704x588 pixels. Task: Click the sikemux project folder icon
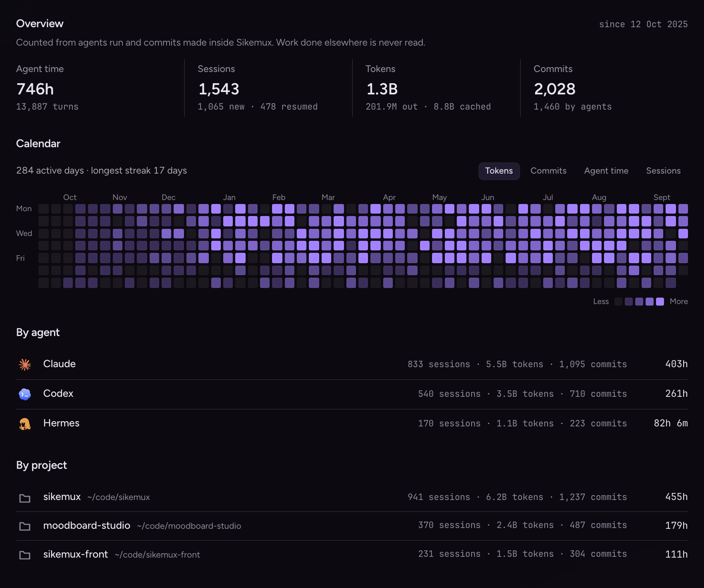25,498
